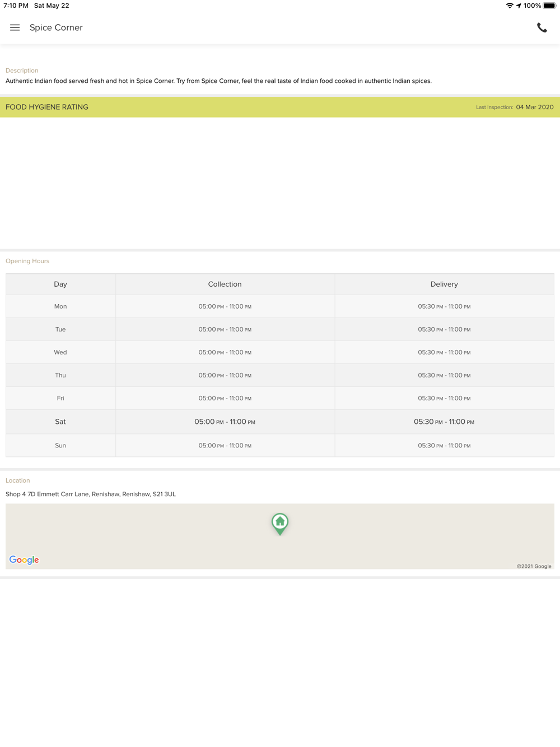The height and width of the screenshot is (747, 560).
Task: Open the hamburger menu
Action: [15, 27]
